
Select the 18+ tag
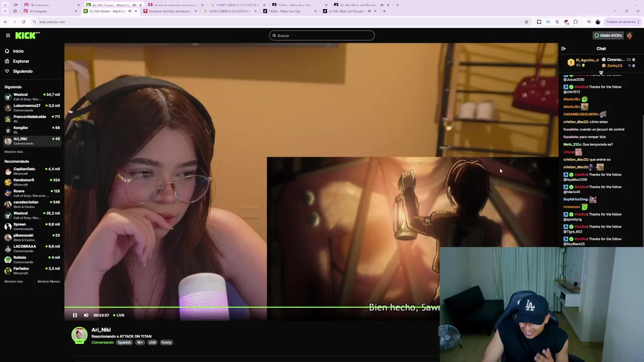140,342
